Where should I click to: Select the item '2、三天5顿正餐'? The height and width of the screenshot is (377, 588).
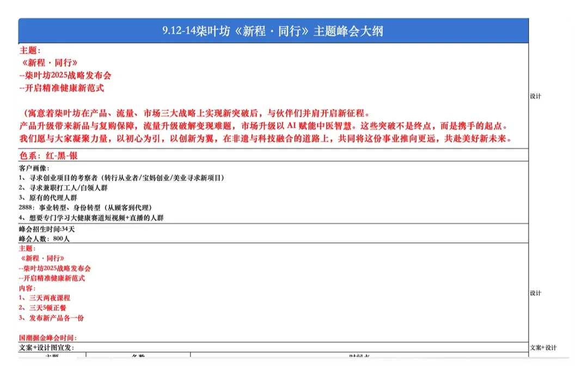[43, 308]
